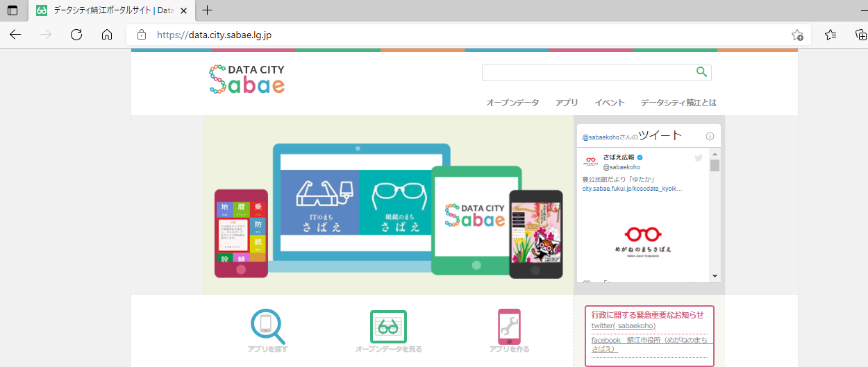The image size is (868, 367).
Task: Open the tab actions menu icon
Action: coord(12,10)
